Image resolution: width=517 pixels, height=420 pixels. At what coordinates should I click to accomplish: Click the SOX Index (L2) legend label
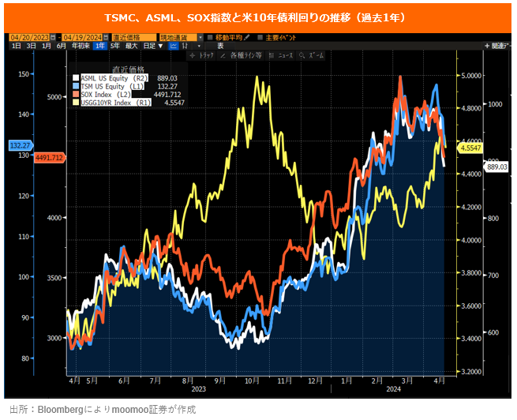106,95
